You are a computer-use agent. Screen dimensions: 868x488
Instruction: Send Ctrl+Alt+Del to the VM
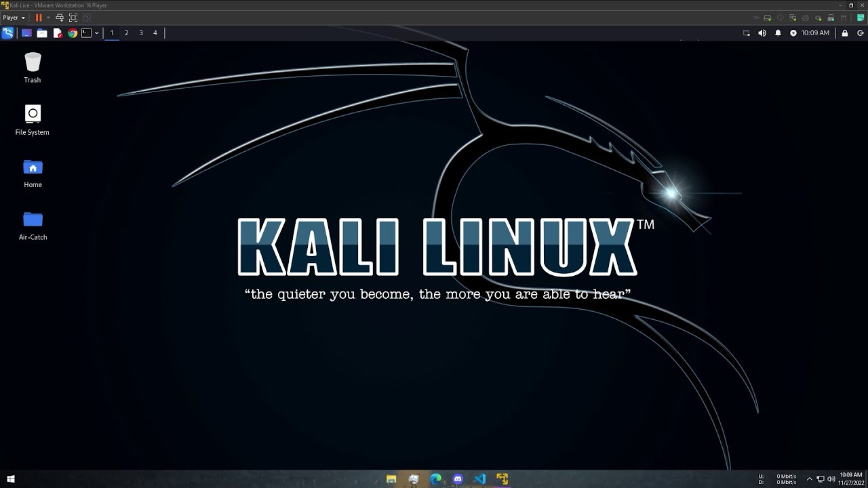pos(60,18)
